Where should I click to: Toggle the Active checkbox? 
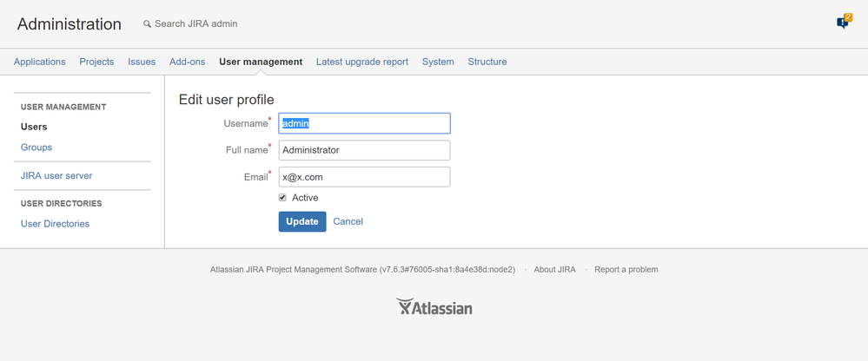(282, 197)
